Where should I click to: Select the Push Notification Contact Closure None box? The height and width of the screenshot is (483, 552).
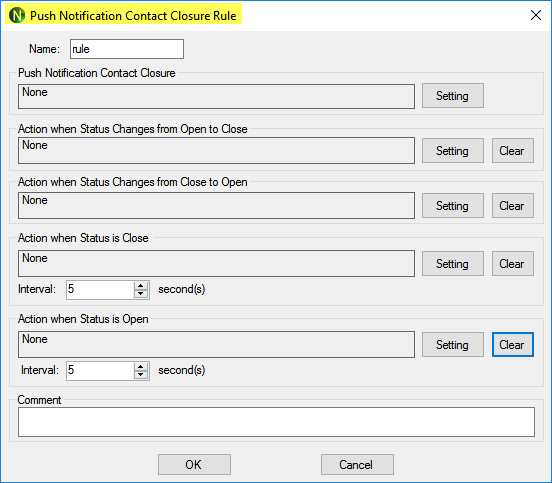(217, 96)
